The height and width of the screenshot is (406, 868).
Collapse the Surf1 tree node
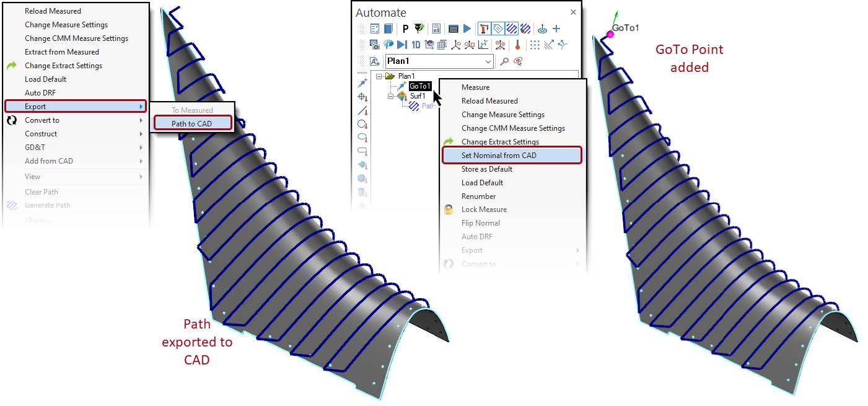[x=391, y=96]
